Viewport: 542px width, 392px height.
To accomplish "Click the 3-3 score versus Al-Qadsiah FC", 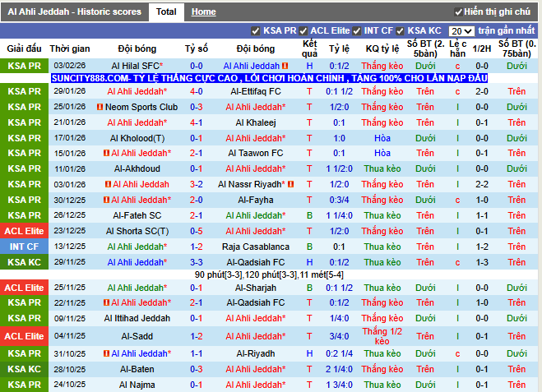I will point(197,262).
